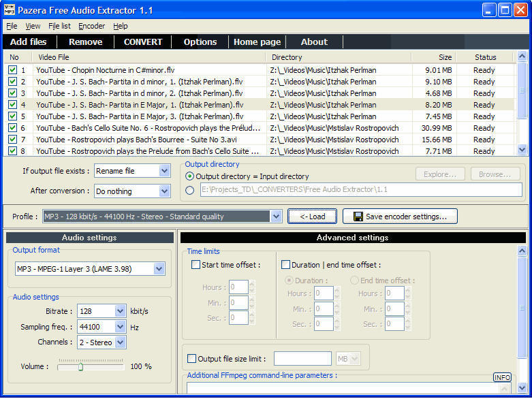Select the custom output directory radio button

click(x=191, y=191)
